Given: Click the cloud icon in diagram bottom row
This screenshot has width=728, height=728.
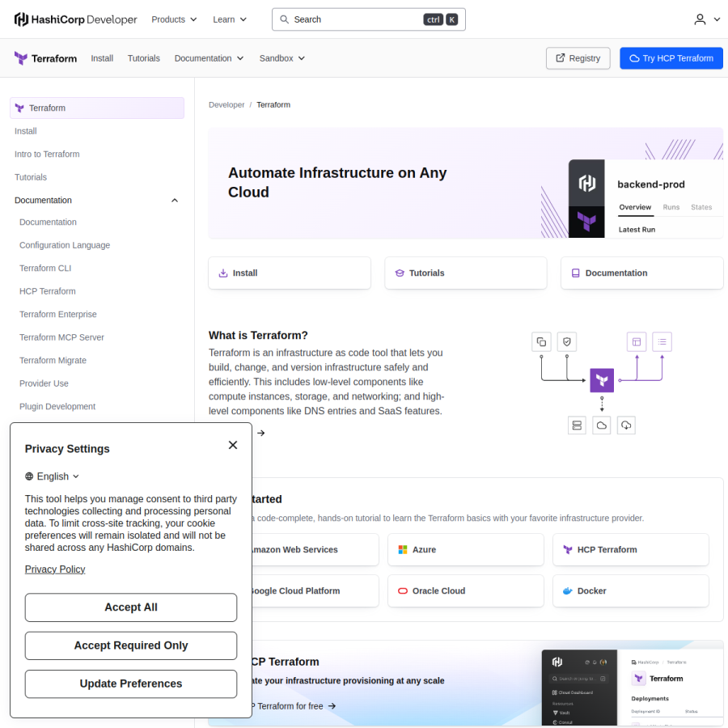Looking at the screenshot, I should pyautogui.click(x=602, y=425).
